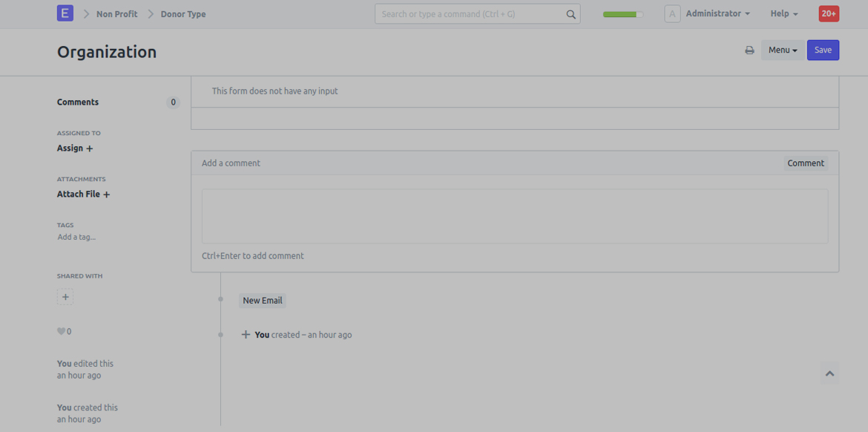868x432 pixels.
Task: Click the heart like icon
Action: click(61, 332)
